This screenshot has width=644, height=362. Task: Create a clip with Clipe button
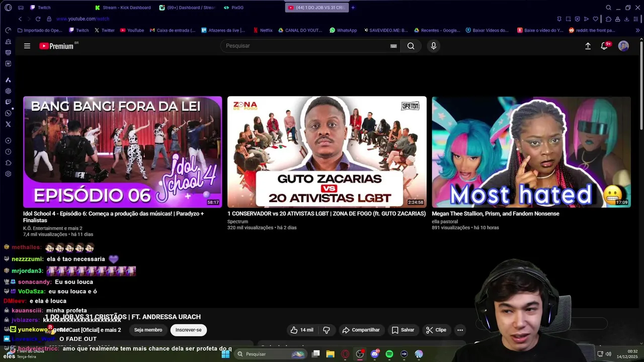(436, 330)
